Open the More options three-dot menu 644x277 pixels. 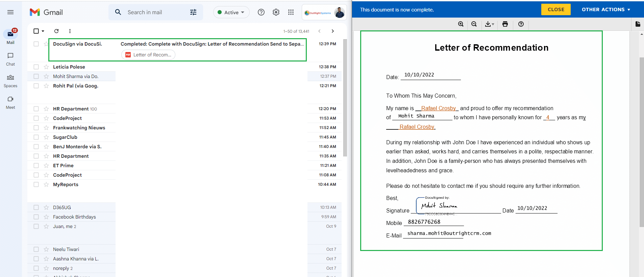click(70, 31)
